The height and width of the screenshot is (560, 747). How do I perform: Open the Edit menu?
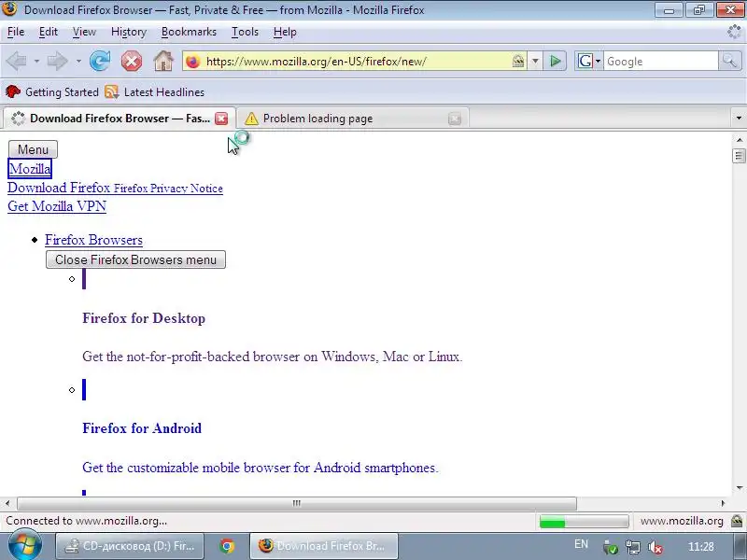click(x=49, y=32)
